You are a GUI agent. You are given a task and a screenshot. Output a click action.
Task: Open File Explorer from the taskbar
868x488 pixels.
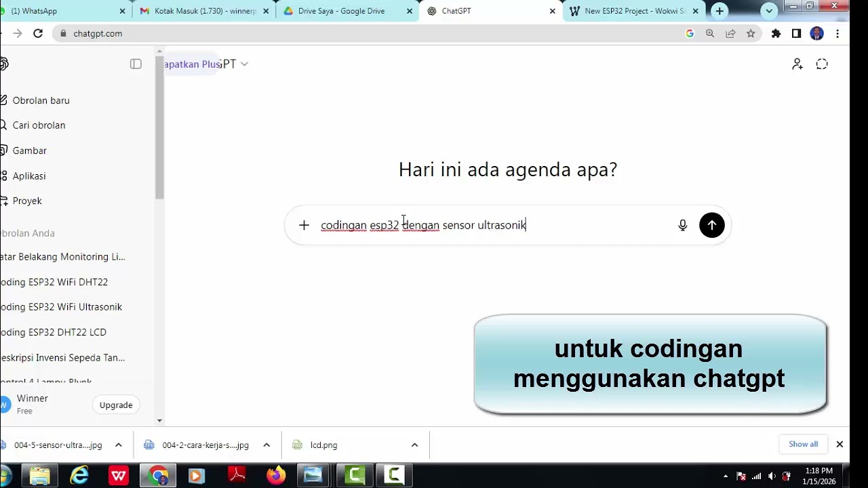[x=40, y=475]
